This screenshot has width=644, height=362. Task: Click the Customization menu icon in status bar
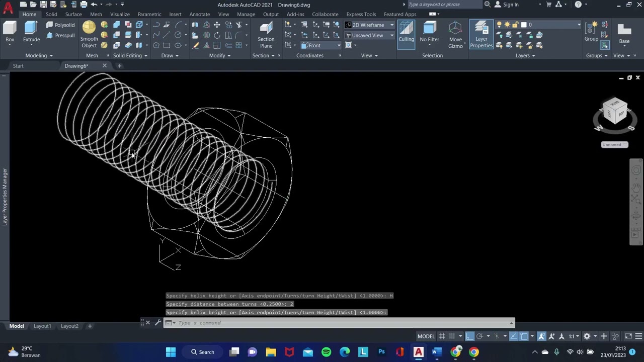point(638,336)
